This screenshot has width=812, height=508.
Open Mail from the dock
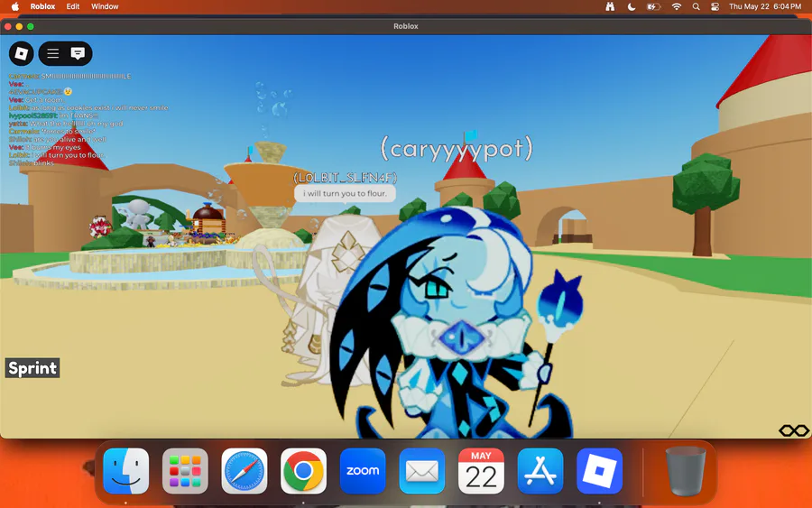click(x=422, y=471)
